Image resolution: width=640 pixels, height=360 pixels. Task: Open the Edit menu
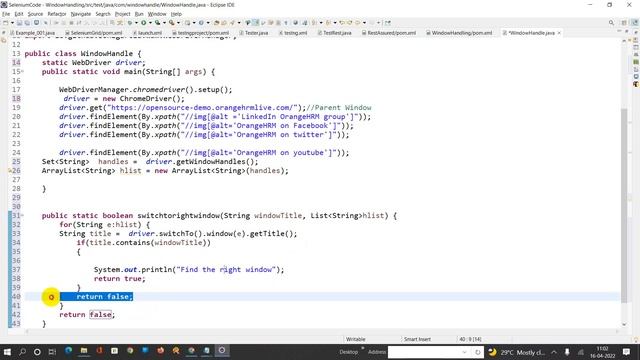[x=19, y=14]
